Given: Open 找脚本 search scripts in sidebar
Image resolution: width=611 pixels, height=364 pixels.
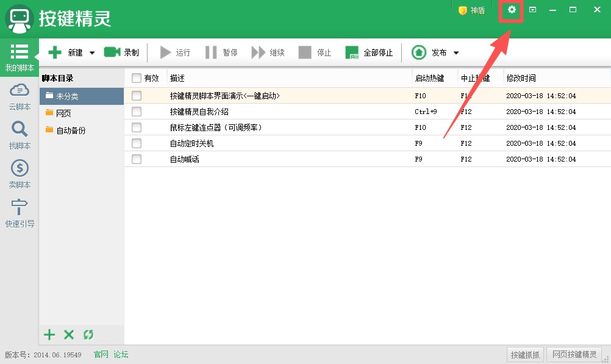Looking at the screenshot, I should (20, 135).
